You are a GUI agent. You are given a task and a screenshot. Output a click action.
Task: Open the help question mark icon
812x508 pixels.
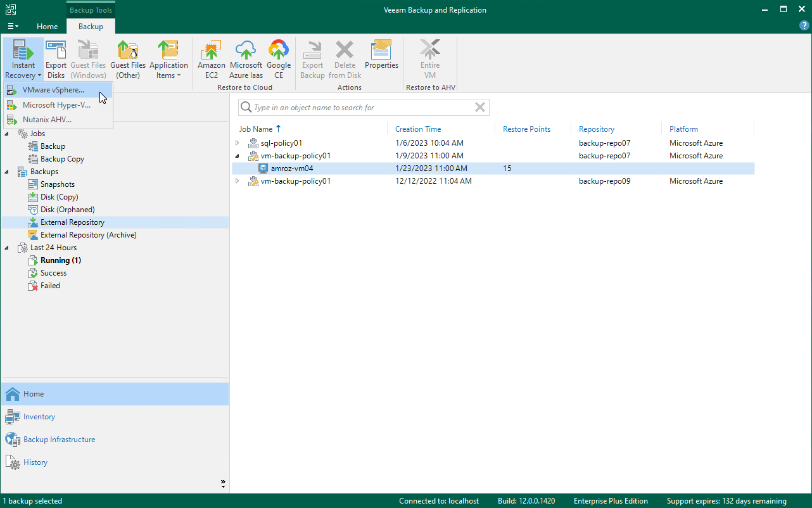click(x=804, y=26)
